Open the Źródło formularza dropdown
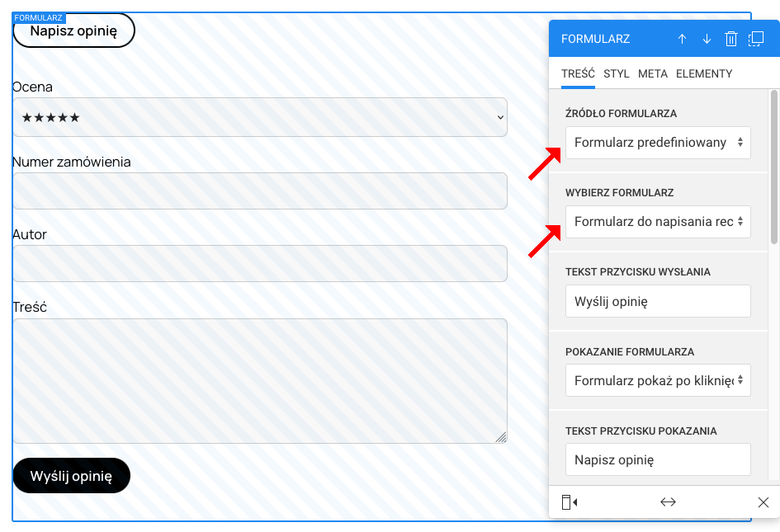 (658, 143)
